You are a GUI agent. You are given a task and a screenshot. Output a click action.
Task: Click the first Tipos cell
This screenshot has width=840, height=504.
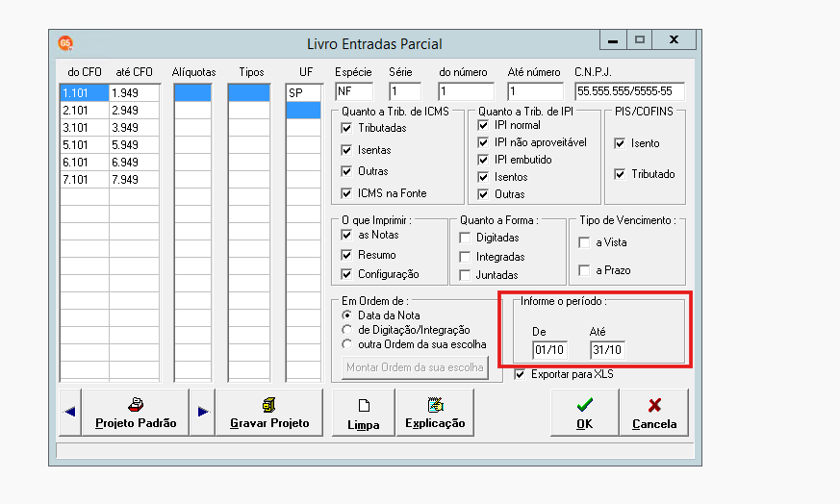[x=249, y=92]
